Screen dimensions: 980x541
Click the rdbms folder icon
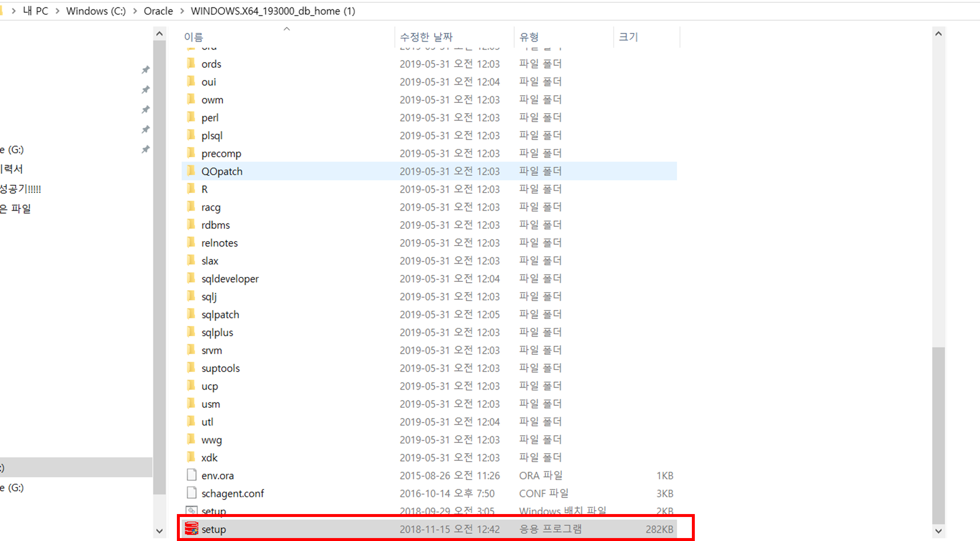(191, 224)
